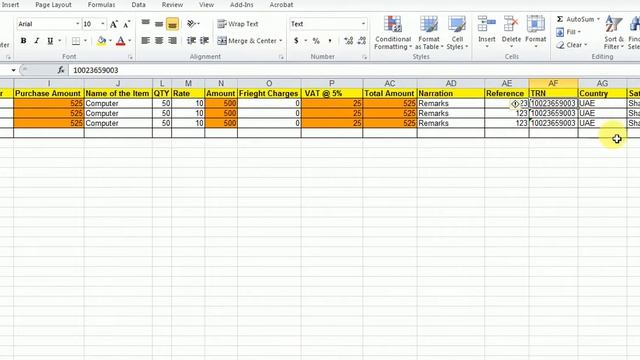
Task: Apply red font color
Action: (120, 41)
